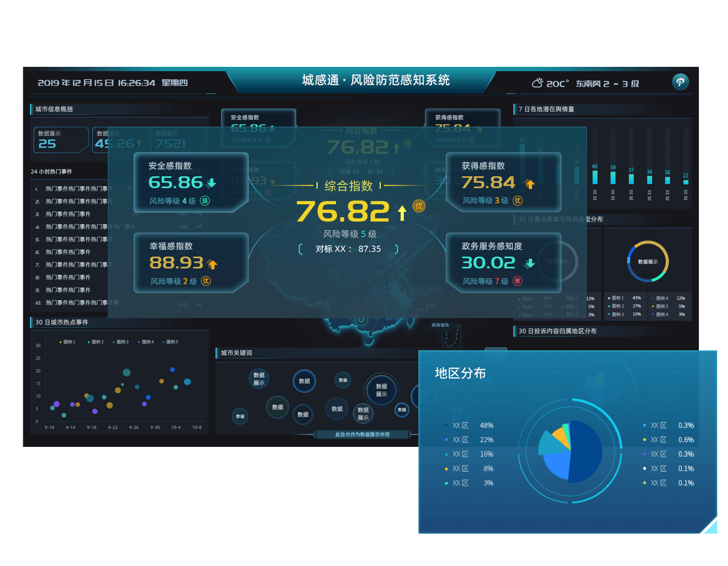
Task: Click the 城市信息概括 section header
Action: (x=54, y=109)
